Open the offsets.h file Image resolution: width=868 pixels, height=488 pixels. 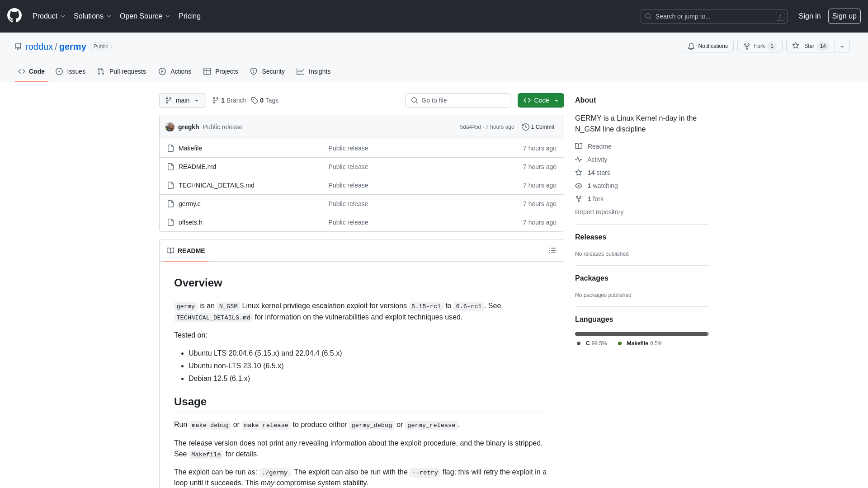tap(190, 222)
